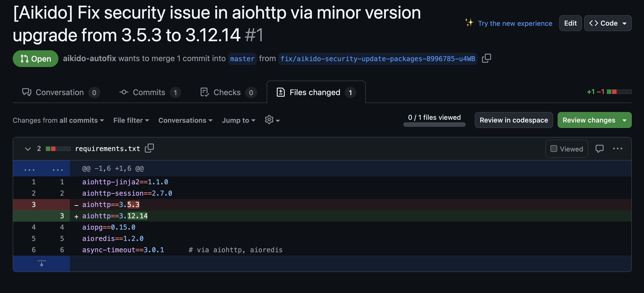Copy requirements.txt file path icon
Screen dimensions: 644x293
tap(149, 148)
